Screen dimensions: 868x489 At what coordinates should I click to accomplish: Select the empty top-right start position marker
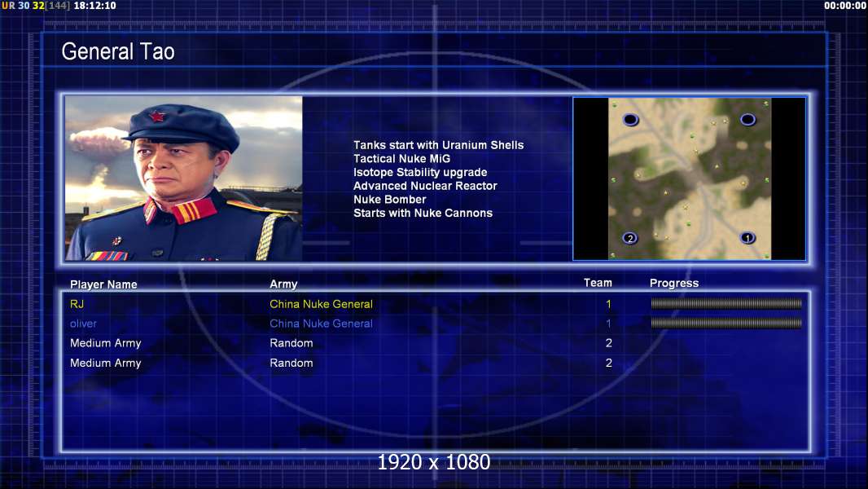point(747,120)
